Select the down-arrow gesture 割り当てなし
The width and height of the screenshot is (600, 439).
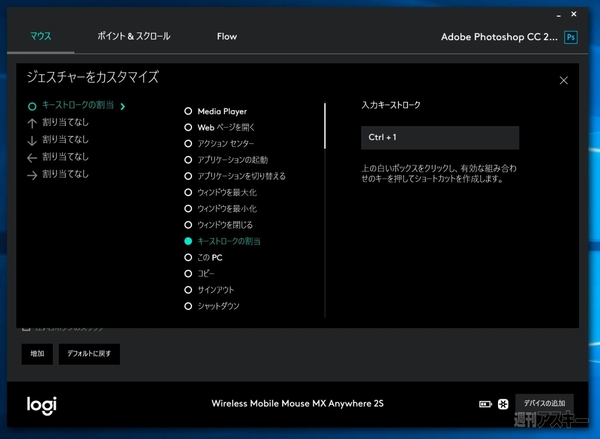click(x=58, y=140)
